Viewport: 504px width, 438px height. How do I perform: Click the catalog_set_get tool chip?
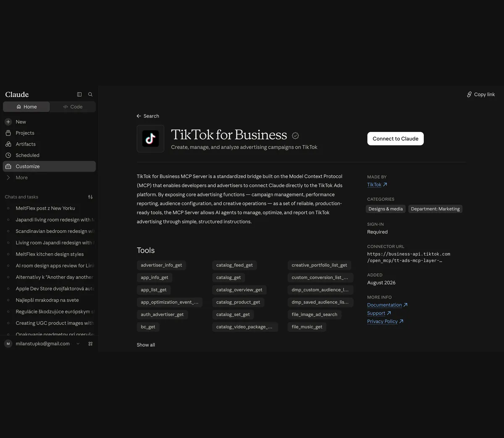click(233, 315)
